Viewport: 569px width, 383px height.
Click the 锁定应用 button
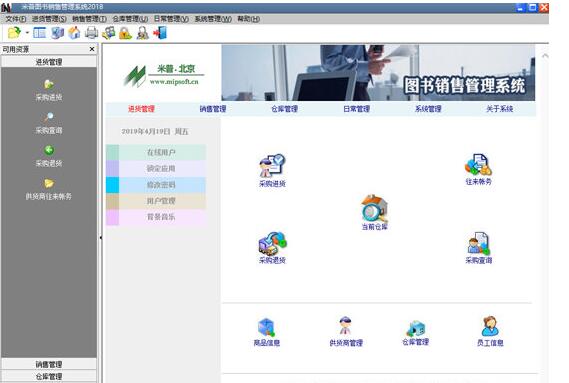156,169
